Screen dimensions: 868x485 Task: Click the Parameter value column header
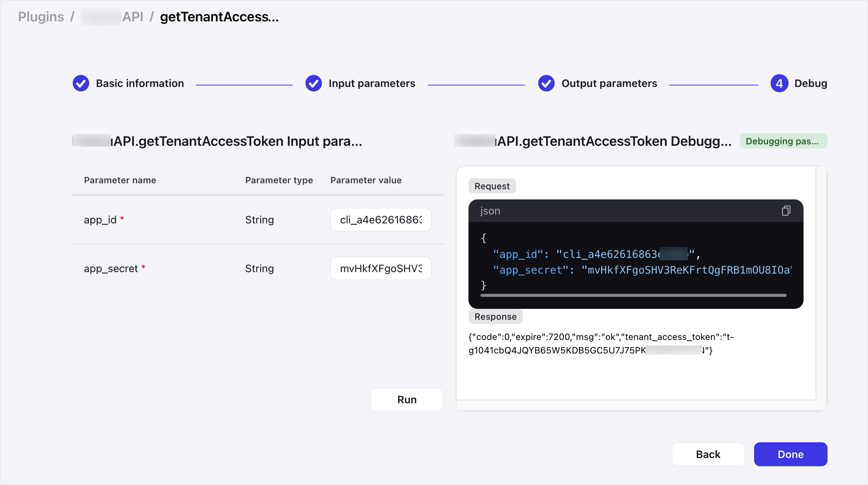(366, 180)
